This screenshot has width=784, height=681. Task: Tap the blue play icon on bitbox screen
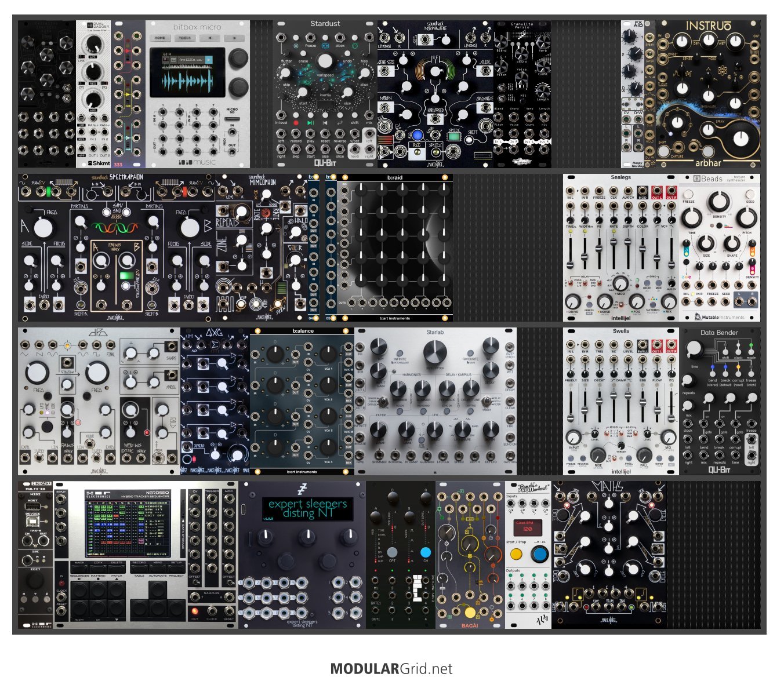click(208, 59)
